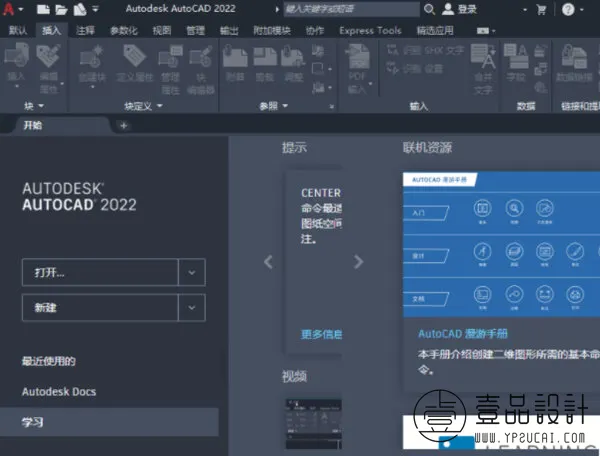Click the 创建块 create block icon

click(x=92, y=56)
